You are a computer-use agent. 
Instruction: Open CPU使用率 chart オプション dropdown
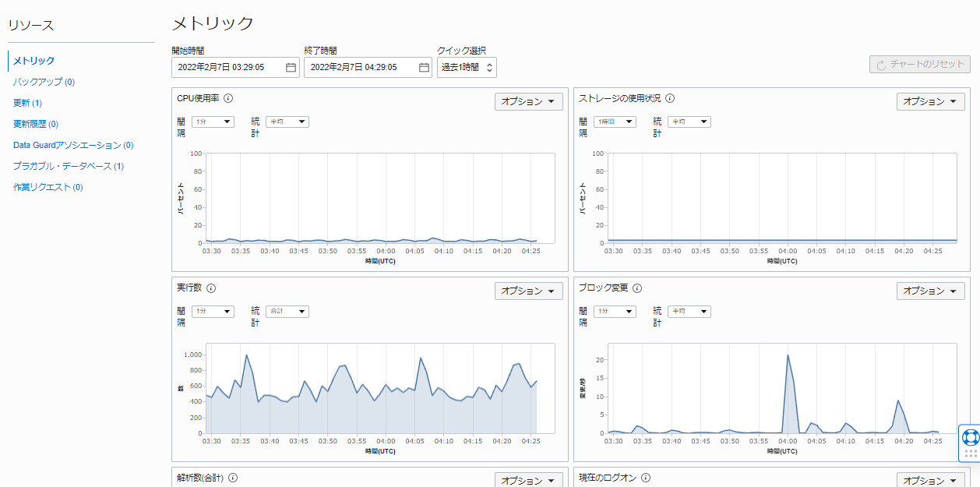(528, 101)
